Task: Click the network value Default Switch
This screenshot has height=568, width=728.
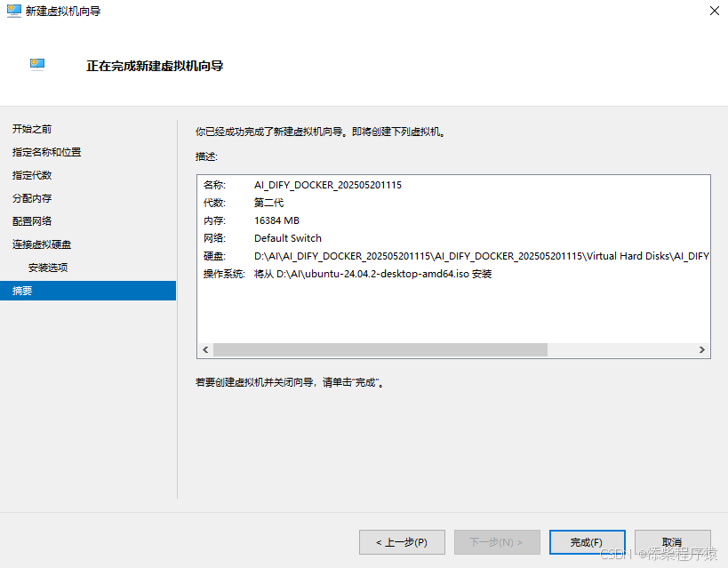Action: pyautogui.click(x=288, y=238)
